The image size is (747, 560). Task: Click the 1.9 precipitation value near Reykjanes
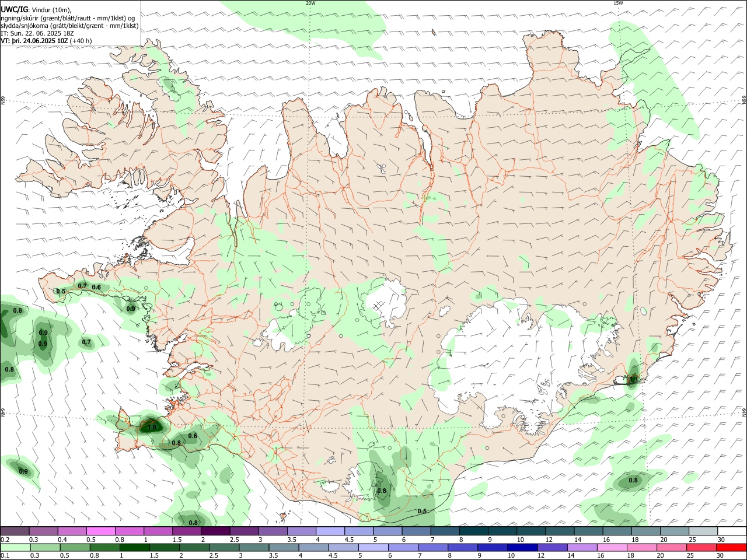click(x=152, y=428)
